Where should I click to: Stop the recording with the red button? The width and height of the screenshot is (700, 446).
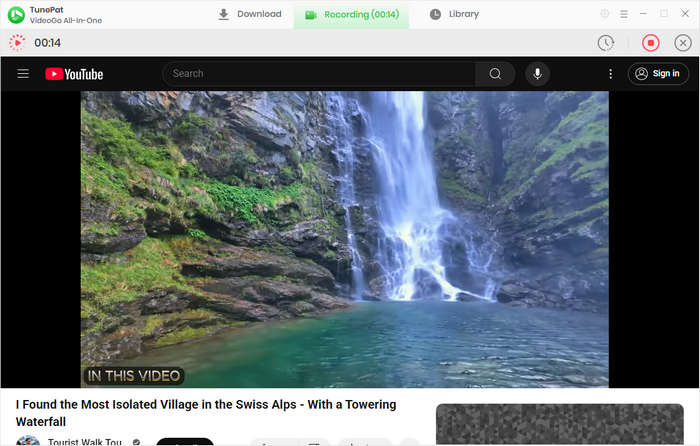click(650, 43)
